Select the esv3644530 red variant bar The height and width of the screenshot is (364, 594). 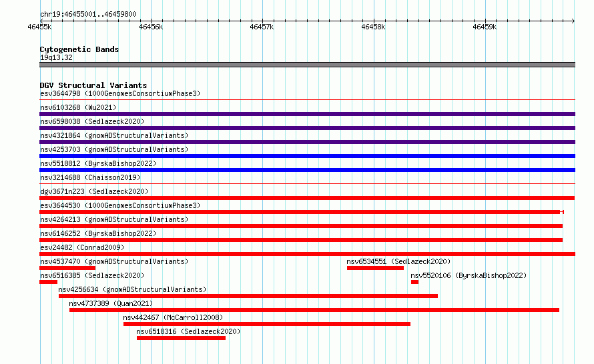(302, 212)
